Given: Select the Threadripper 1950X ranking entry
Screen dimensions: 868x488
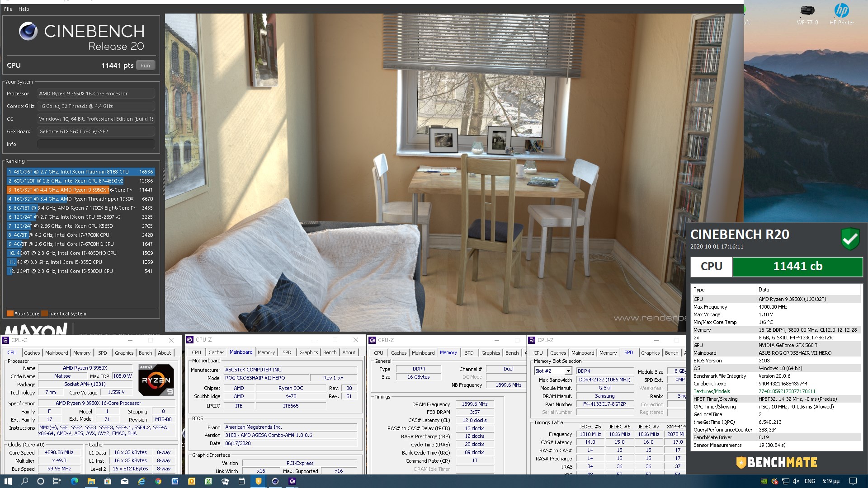Looking at the screenshot, I should (x=80, y=199).
